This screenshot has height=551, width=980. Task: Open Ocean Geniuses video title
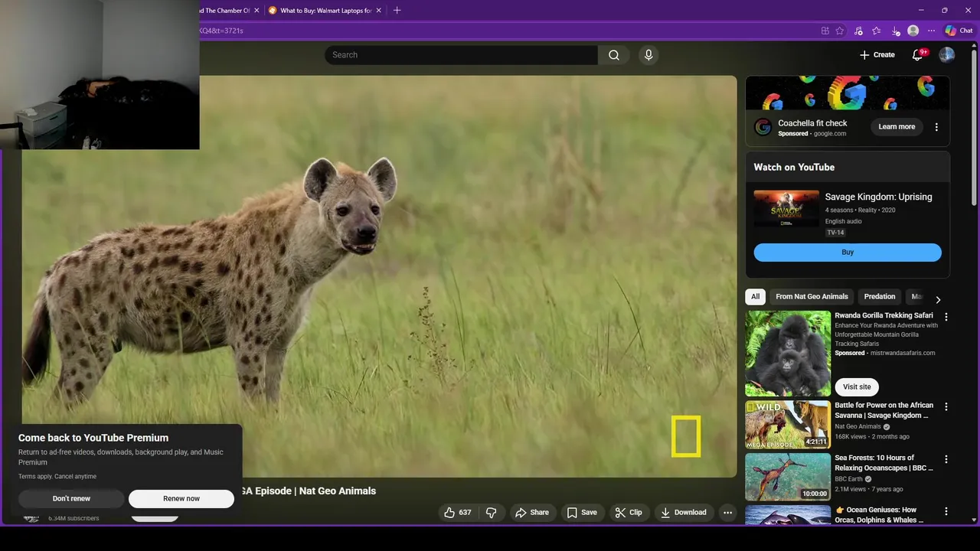879,515
